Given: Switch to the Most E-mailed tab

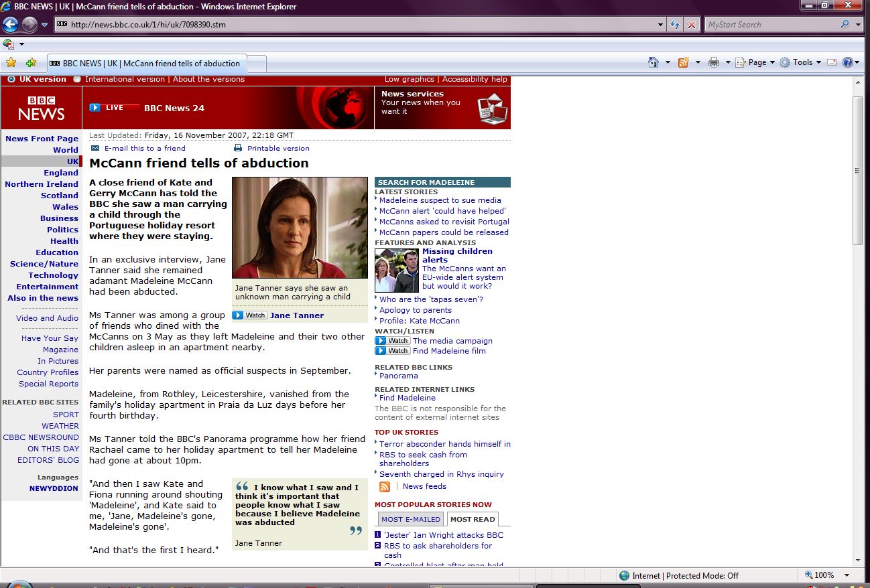Looking at the screenshot, I should click(411, 519).
